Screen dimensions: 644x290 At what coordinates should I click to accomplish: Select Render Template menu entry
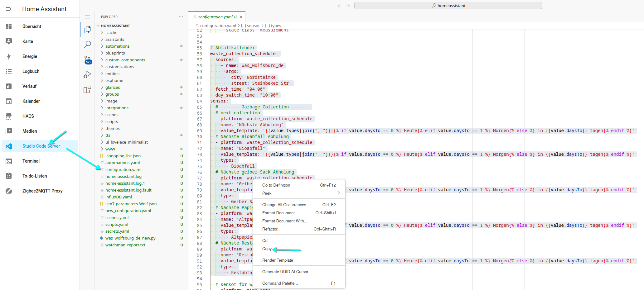278,260
